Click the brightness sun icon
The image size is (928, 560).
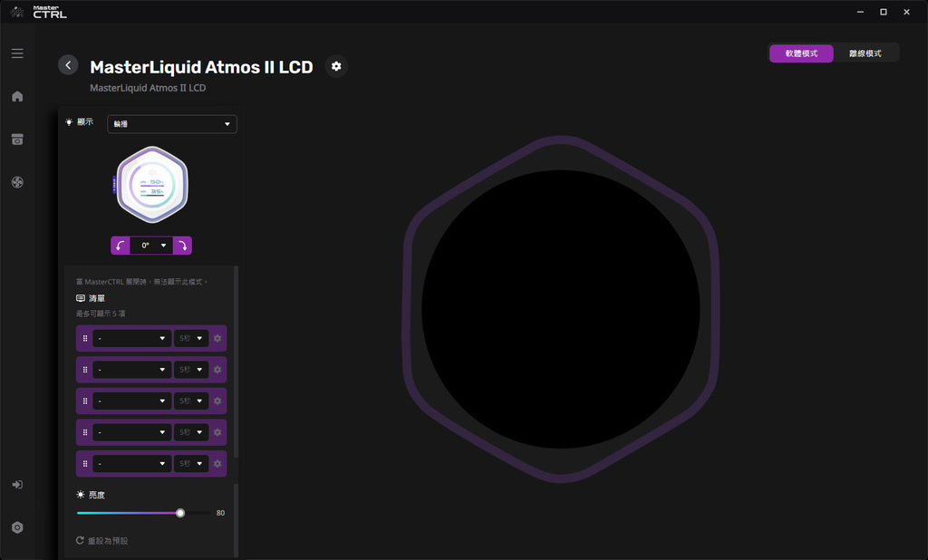click(81, 494)
